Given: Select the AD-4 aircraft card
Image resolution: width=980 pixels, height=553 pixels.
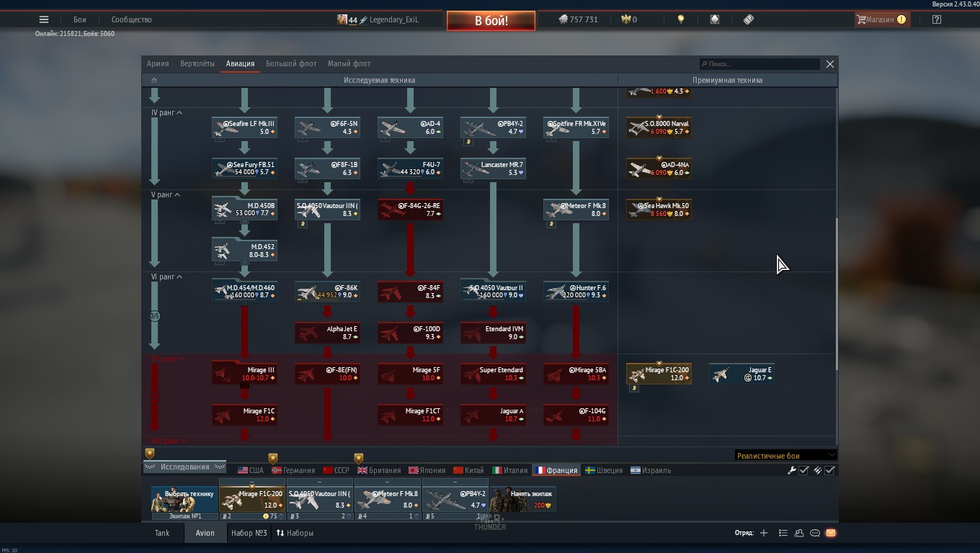Looking at the screenshot, I should coord(411,127).
